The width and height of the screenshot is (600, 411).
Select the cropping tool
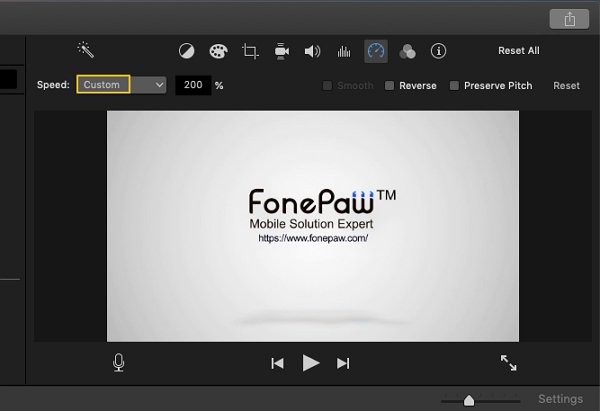[250, 51]
